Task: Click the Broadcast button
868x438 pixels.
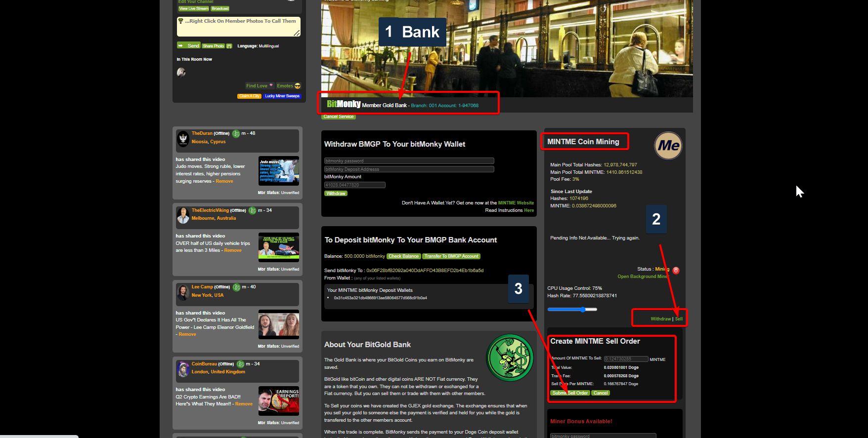Action: [x=220, y=8]
